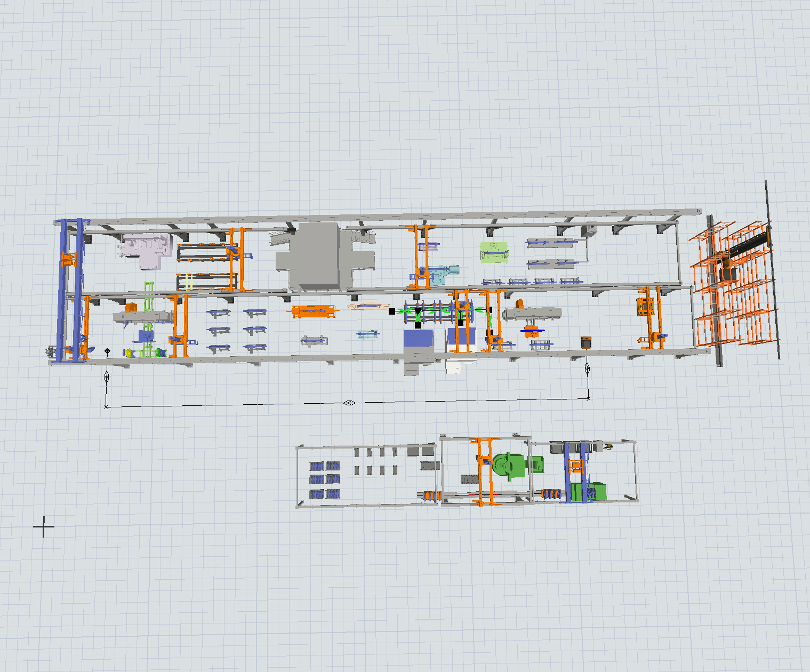Select the yellow-highlighted frame on the rack
810x672 pixels.
point(189,282)
